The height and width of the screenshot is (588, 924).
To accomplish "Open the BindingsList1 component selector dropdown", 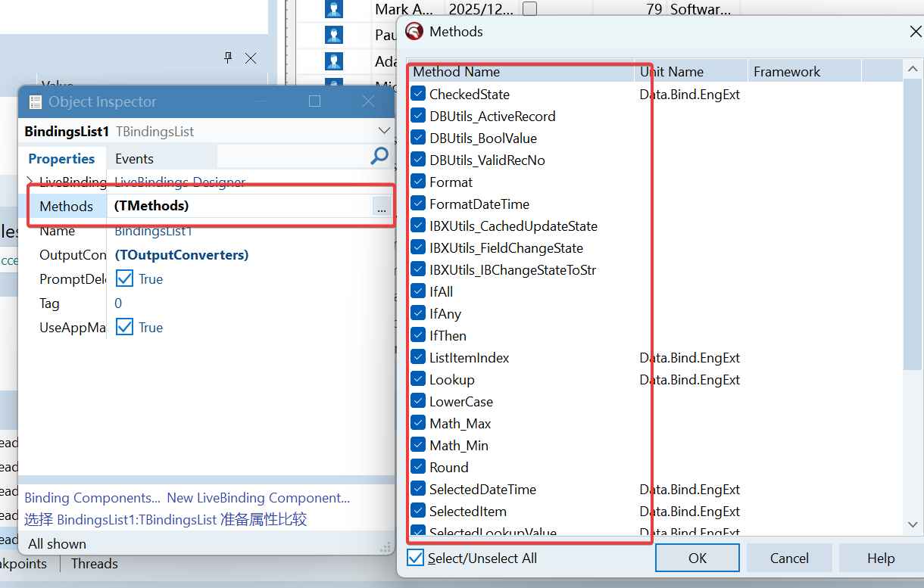I will (x=383, y=131).
